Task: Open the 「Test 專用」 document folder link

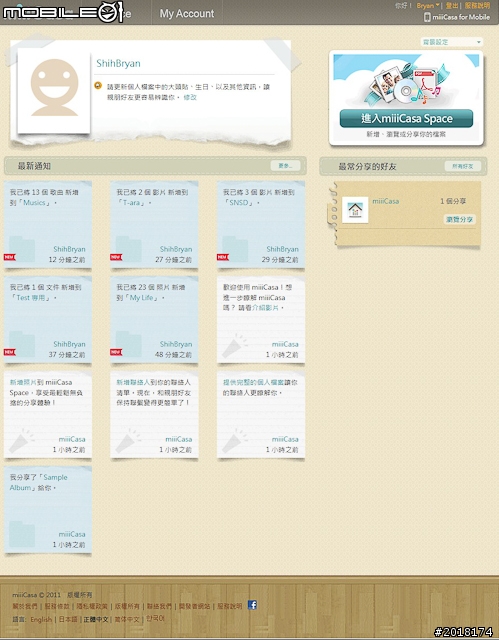Action: pyautogui.click(x=31, y=298)
